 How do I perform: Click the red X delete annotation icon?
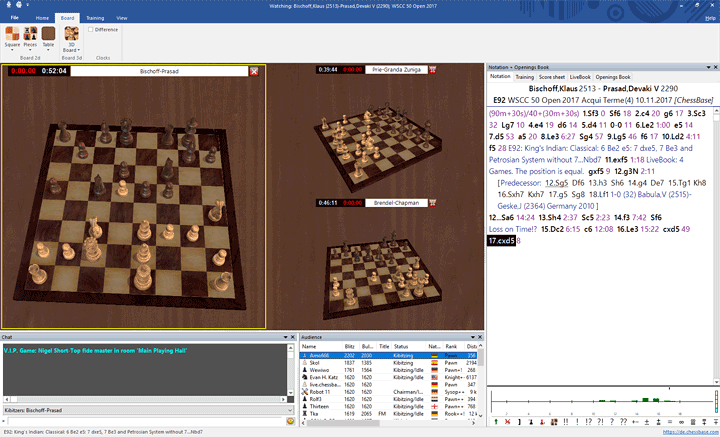pyautogui.click(x=509, y=422)
